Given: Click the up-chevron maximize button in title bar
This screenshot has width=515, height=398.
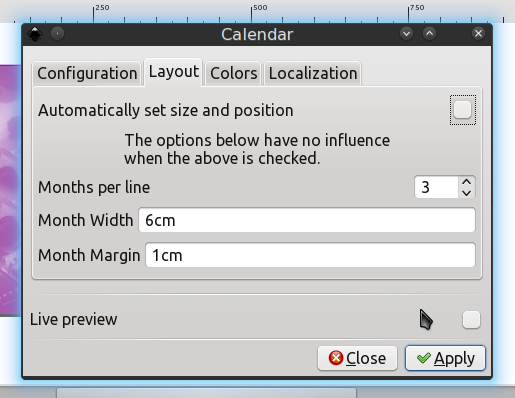Looking at the screenshot, I should pos(429,33).
